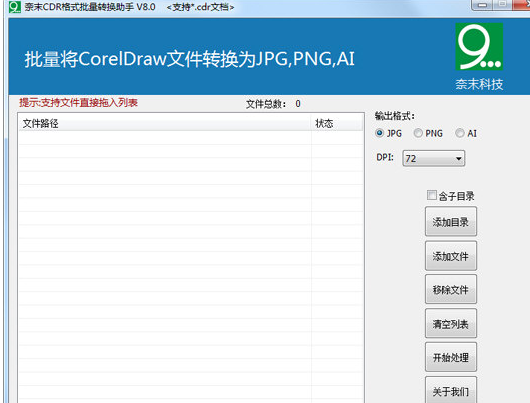The width and height of the screenshot is (530, 403).
Task: Click the banner title 批量将CorelDraw文件转换为JPG,PNG,AI
Action: [190, 59]
